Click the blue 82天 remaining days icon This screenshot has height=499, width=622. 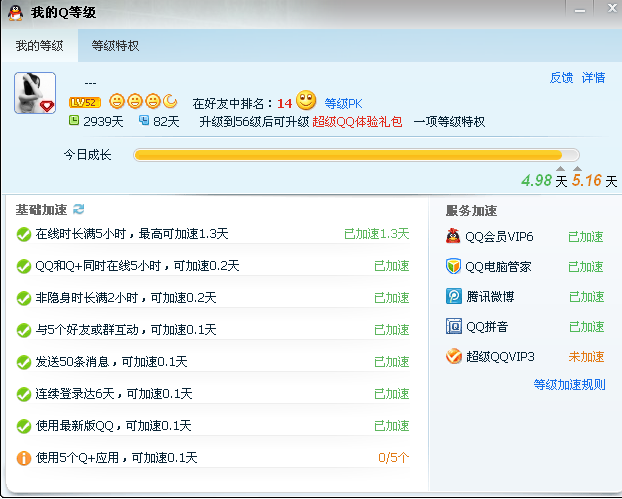click(x=144, y=120)
